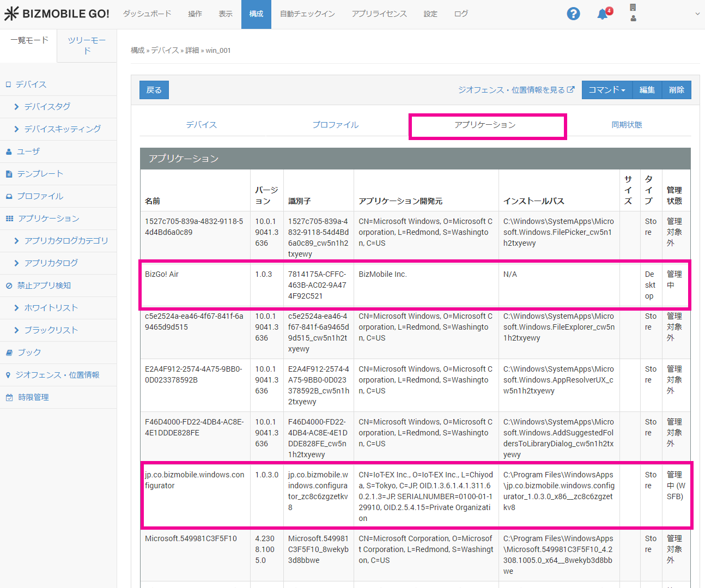Image resolution: width=705 pixels, height=588 pixels.
Task: Open ブック in the sidebar
Action: [x=29, y=353]
